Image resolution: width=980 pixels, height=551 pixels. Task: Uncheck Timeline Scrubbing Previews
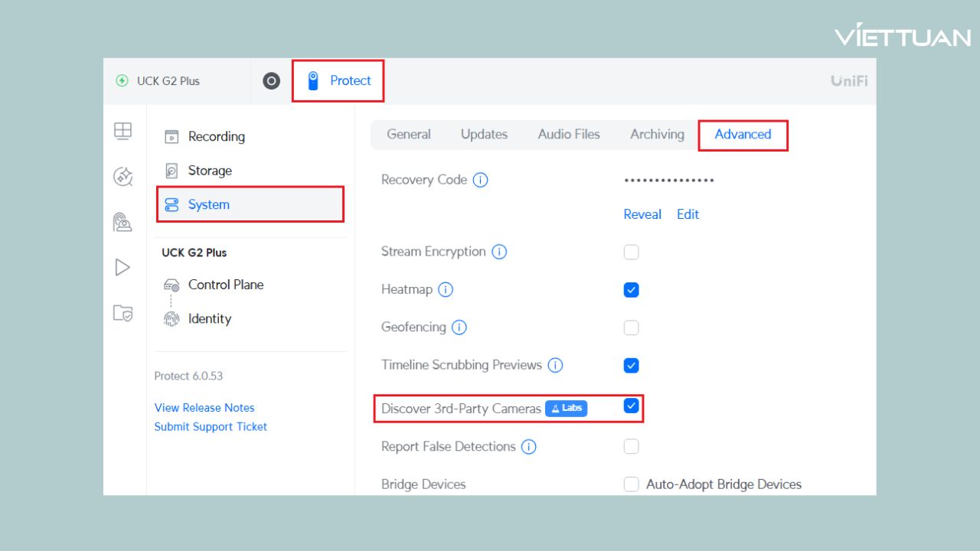point(631,366)
